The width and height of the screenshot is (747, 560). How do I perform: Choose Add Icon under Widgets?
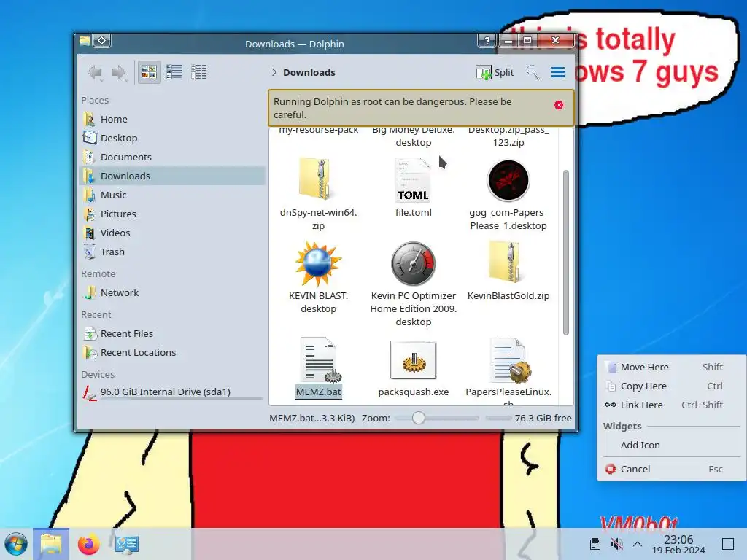pos(671,446)
